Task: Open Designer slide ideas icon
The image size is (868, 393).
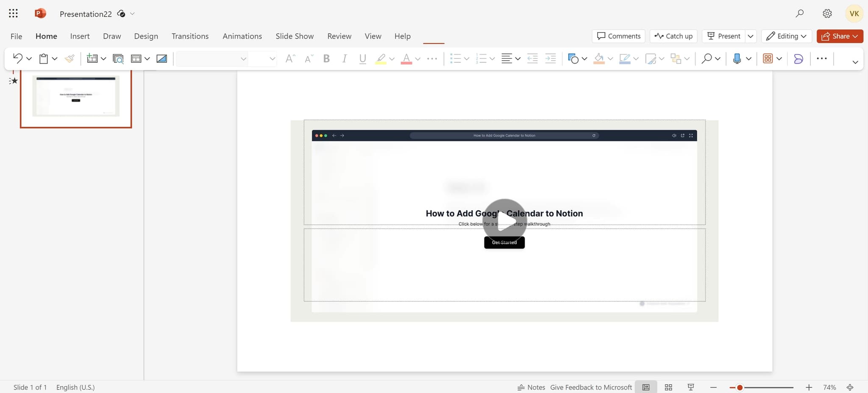Action: (118, 59)
